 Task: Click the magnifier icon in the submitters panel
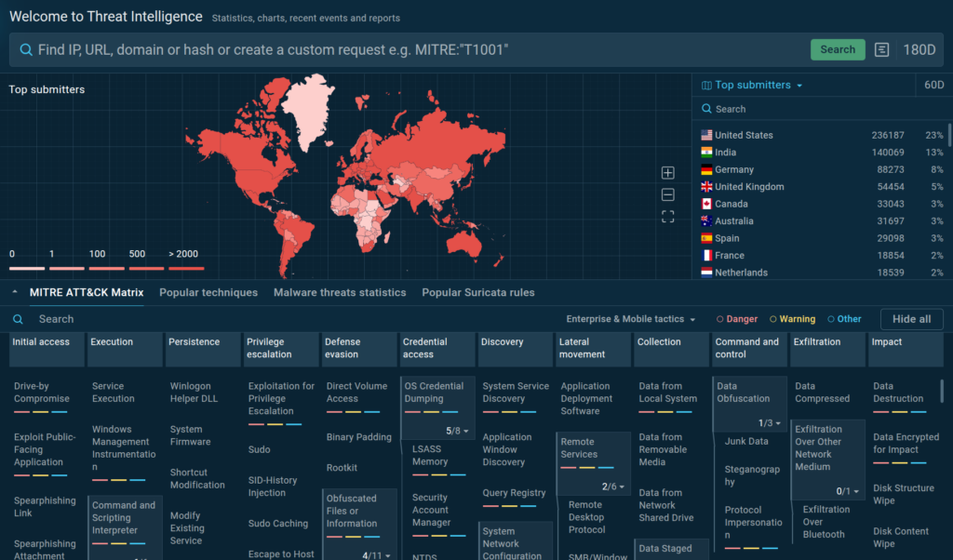[x=706, y=109]
